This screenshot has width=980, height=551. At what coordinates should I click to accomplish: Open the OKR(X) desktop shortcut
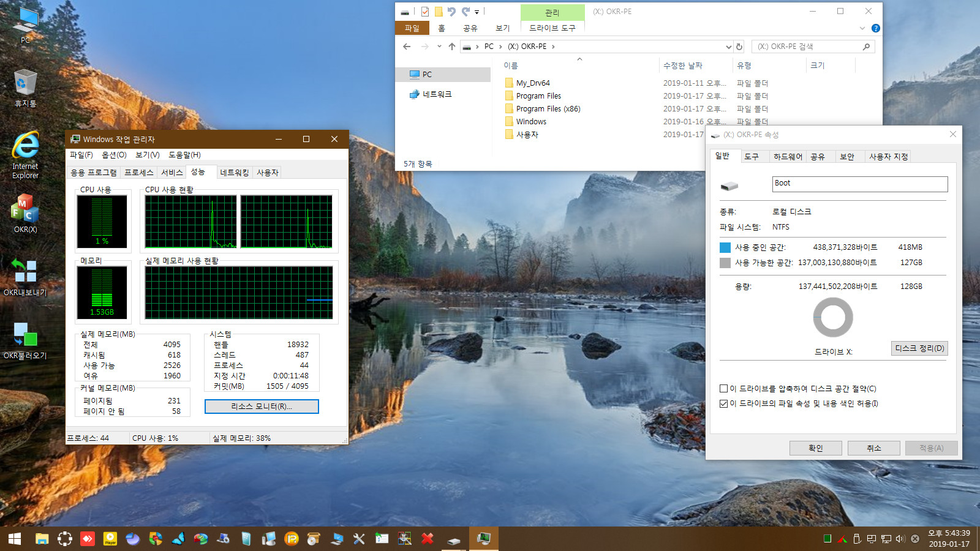pos(25,213)
